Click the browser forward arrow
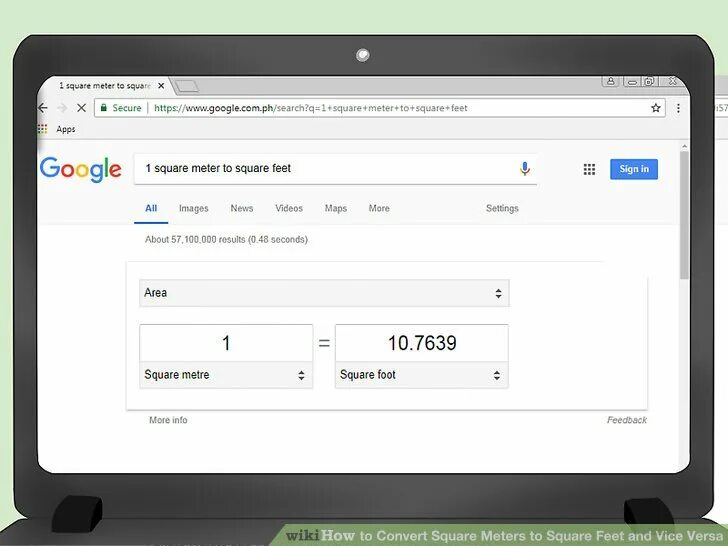 (62, 108)
